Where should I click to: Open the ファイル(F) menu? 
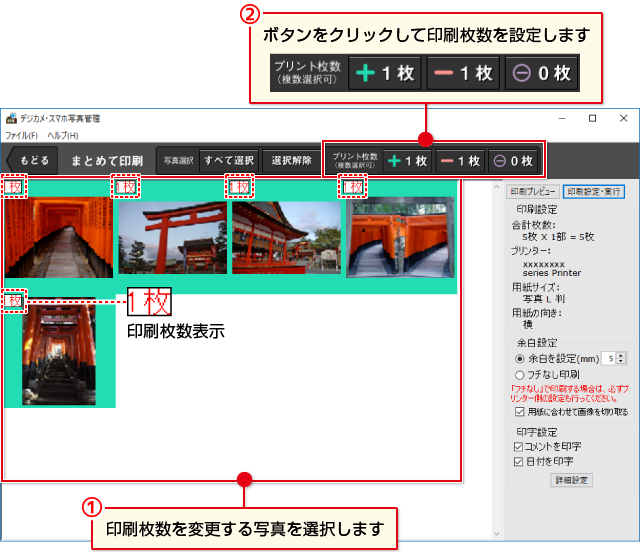click(x=21, y=135)
